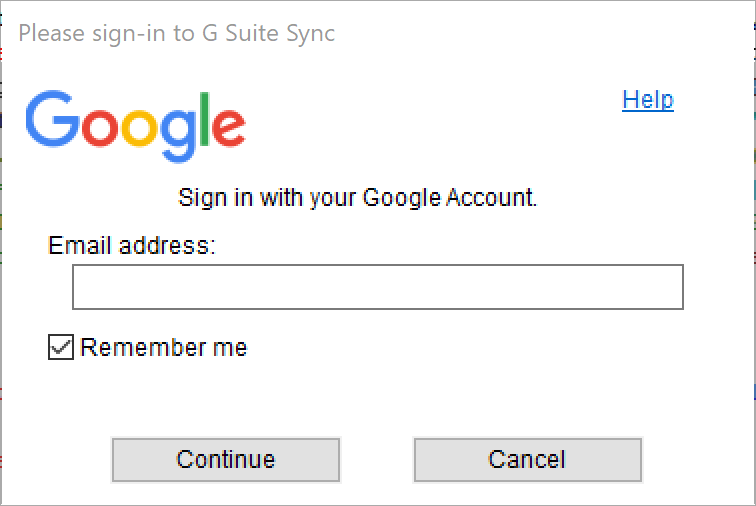
Task: Click the red e in Google logo
Action: (229, 126)
